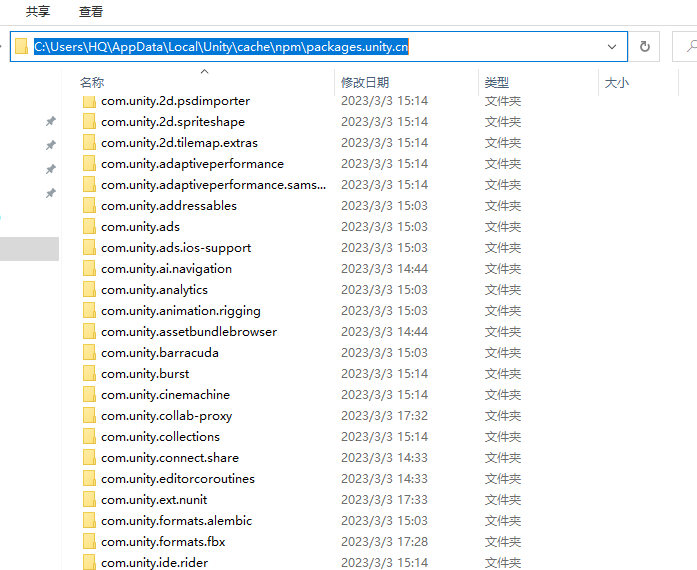
Task: Sort by 修改日期 column header
Action: pyautogui.click(x=365, y=82)
